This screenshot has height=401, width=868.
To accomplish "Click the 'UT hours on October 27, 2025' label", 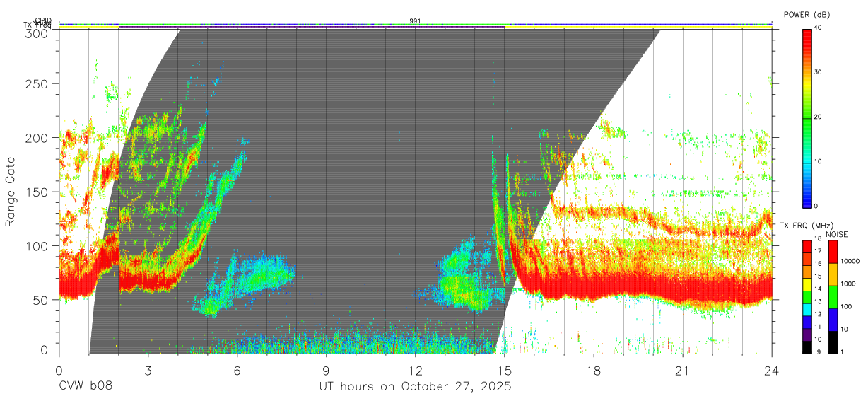I will point(415,387).
